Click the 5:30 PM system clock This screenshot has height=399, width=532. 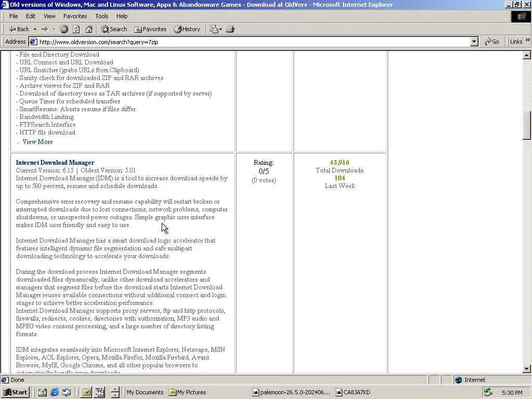pyautogui.click(x=512, y=393)
